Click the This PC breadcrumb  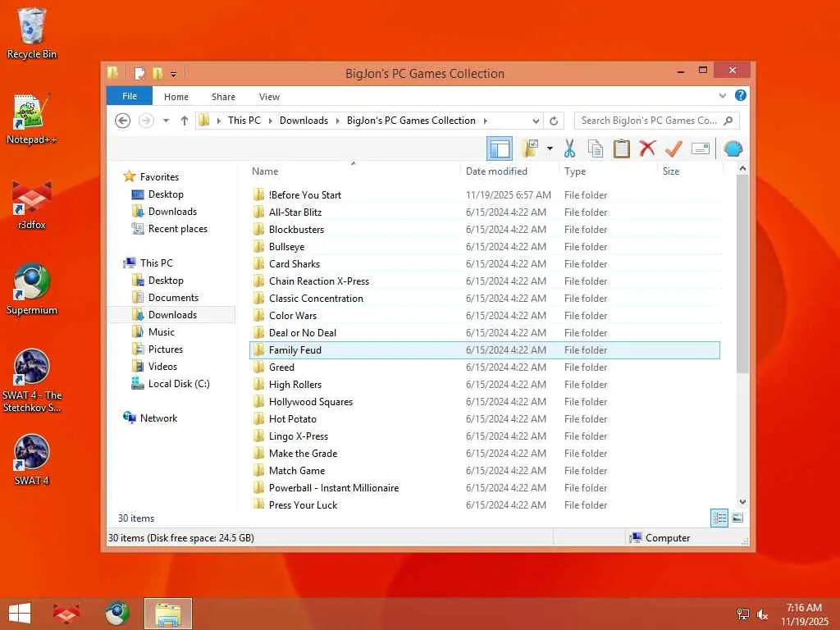(244, 121)
